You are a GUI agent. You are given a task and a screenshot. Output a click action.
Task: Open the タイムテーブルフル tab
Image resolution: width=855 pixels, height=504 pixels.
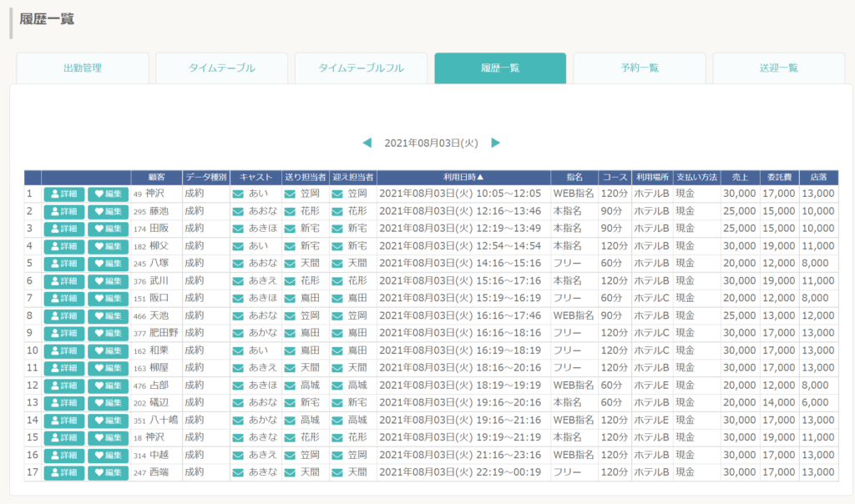361,68
